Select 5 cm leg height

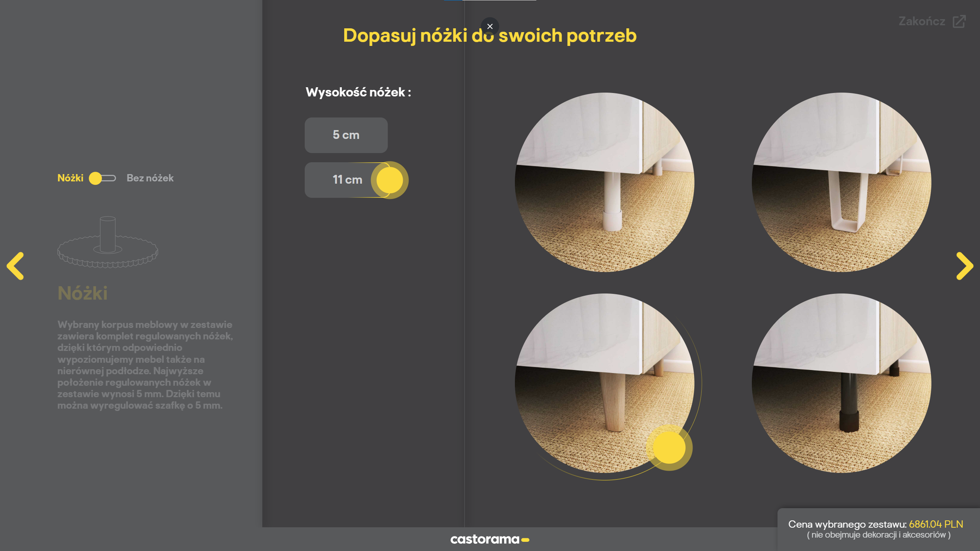[x=346, y=135]
